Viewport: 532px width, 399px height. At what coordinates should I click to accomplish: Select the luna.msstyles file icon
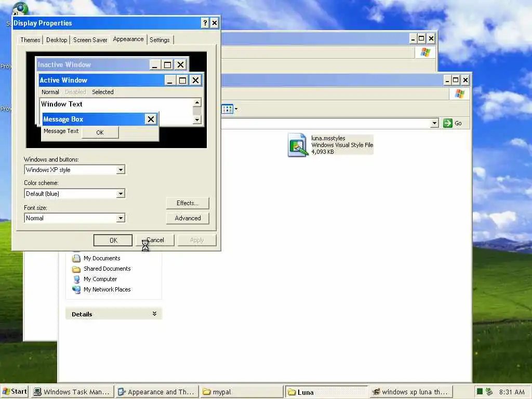pos(298,145)
